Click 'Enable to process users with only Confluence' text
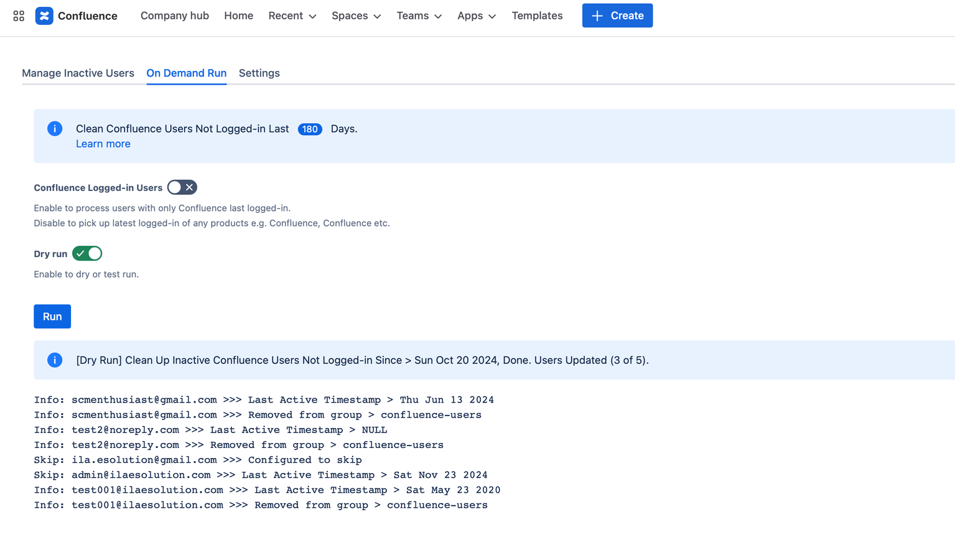Image resolution: width=955 pixels, height=560 pixels. pos(162,208)
